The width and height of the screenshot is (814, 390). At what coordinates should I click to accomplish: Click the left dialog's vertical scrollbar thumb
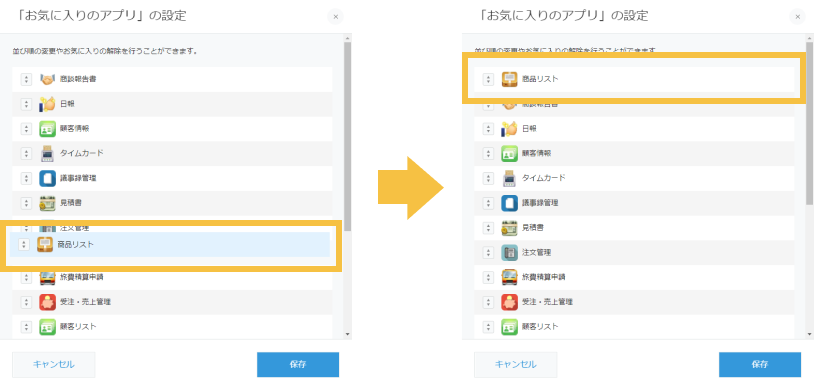click(347, 136)
